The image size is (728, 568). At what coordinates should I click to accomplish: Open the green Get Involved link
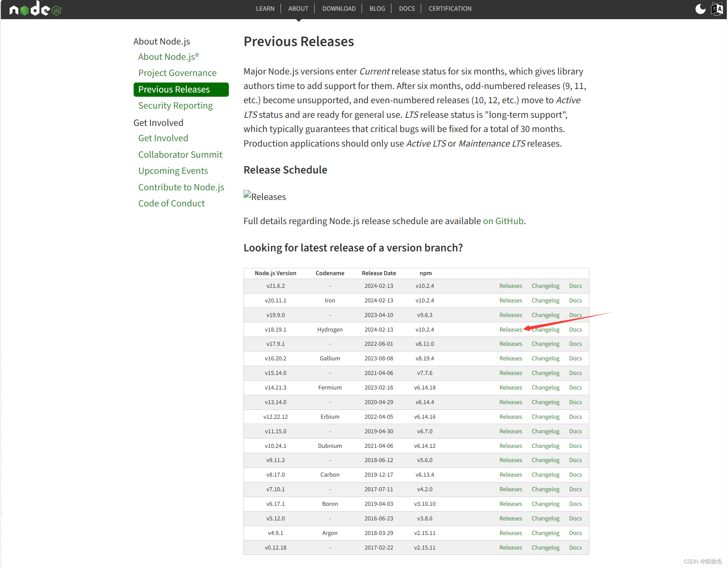click(x=163, y=138)
